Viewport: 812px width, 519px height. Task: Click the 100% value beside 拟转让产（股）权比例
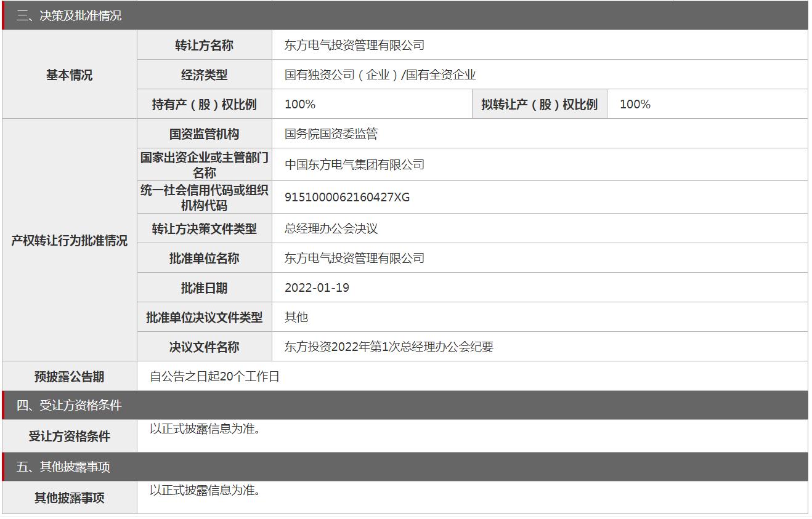[635, 104]
